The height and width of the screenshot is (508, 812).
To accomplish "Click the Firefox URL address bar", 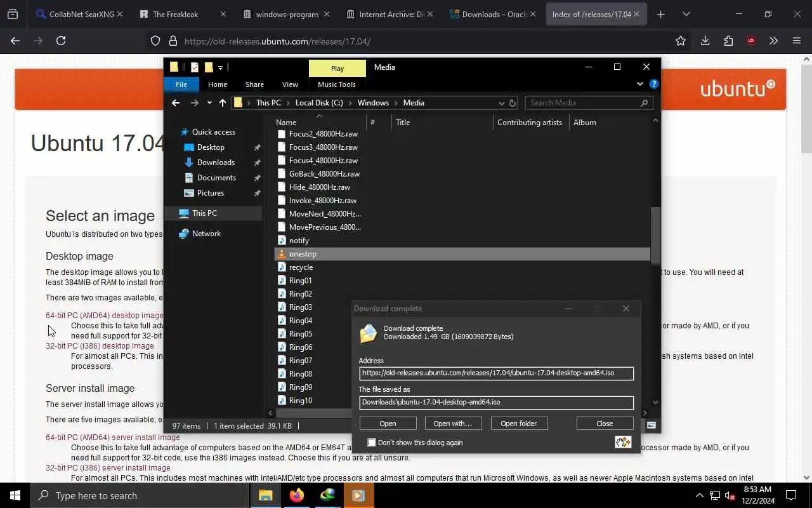I will 419,41.
